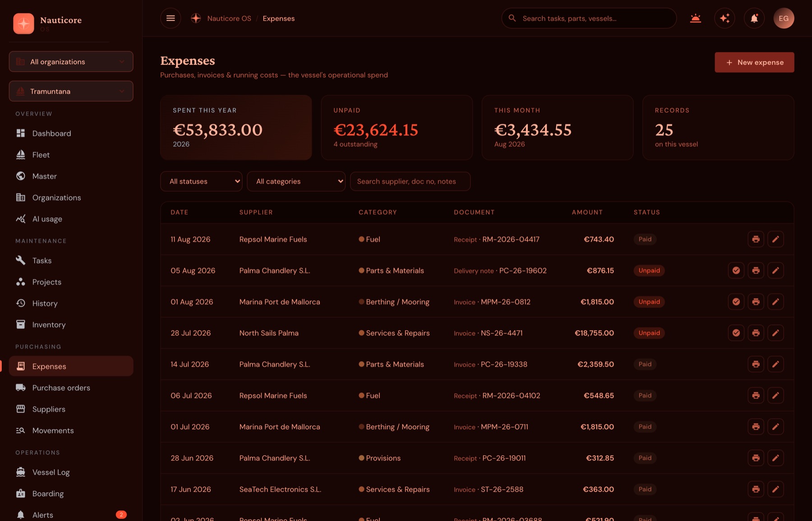Edit invoice PC-26-19338
This screenshot has width=812, height=521.
pos(775,364)
